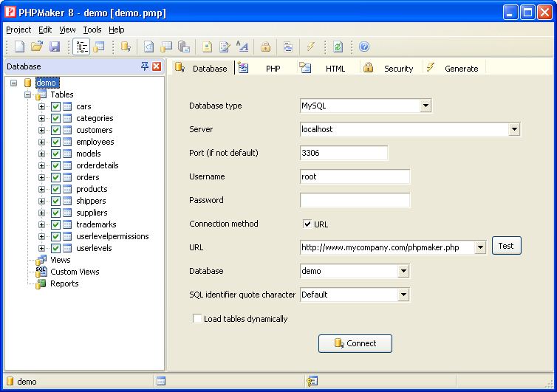557x392 pixels.
Task: Toggle the URL connection method checkbox
Action: click(307, 224)
